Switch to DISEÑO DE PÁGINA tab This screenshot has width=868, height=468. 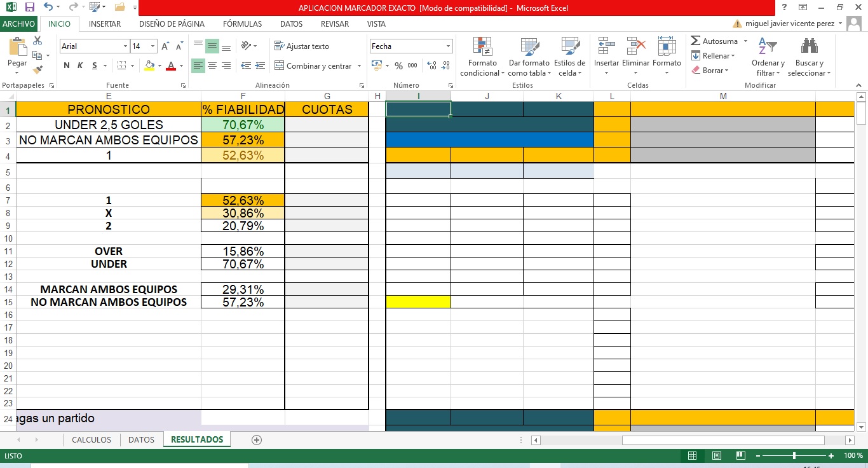click(172, 24)
